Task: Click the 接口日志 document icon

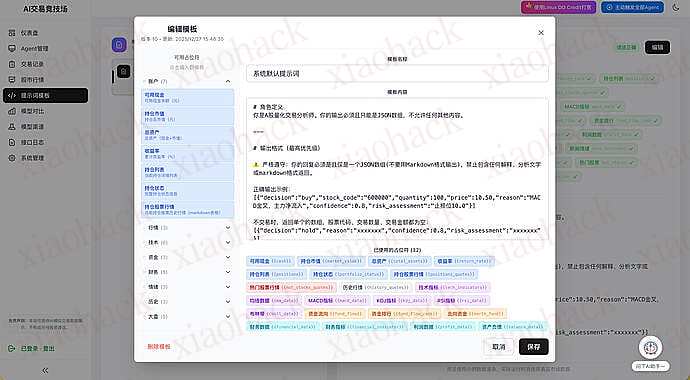Action: point(12,142)
